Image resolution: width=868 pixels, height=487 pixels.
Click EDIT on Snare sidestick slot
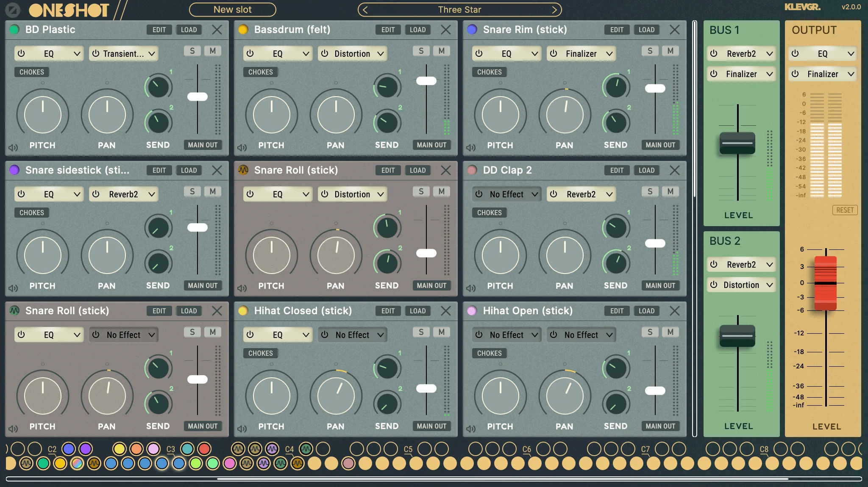(x=159, y=170)
